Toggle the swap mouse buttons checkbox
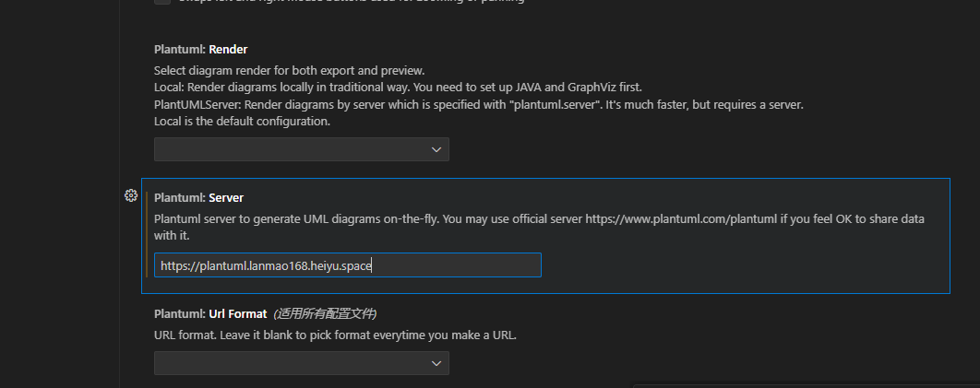 pyautogui.click(x=162, y=1)
